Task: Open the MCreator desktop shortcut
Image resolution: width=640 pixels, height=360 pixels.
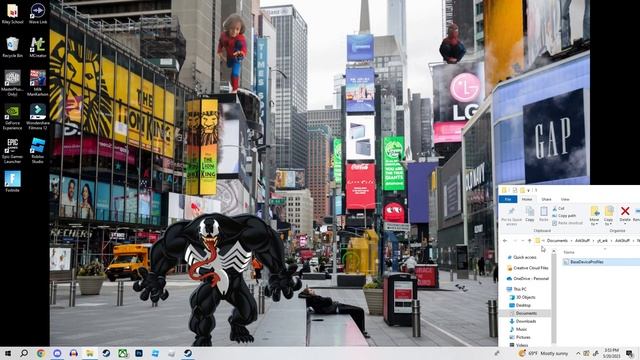Action: (38, 47)
